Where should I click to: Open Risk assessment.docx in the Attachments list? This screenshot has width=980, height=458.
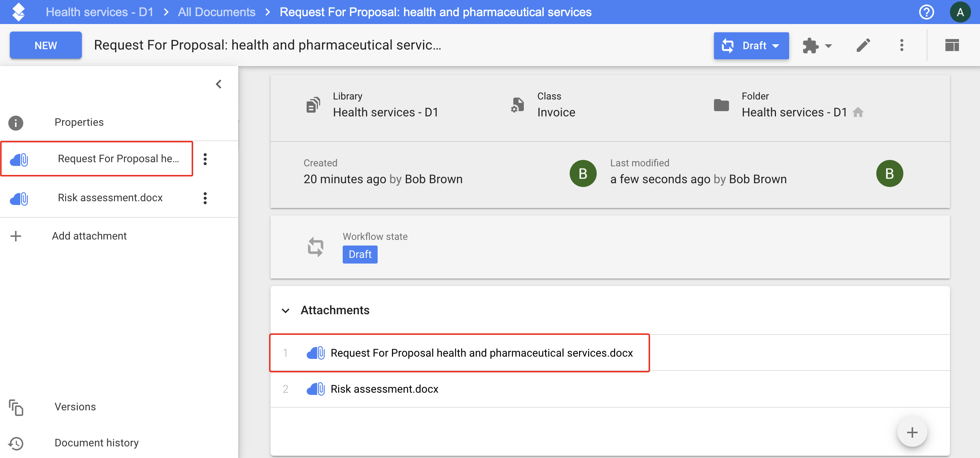pos(384,389)
